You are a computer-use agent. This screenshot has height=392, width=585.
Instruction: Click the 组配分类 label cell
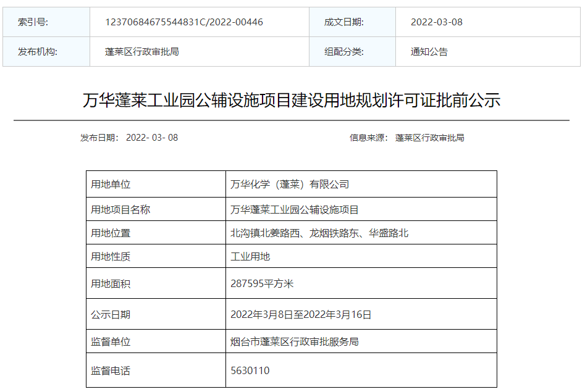click(x=352, y=51)
